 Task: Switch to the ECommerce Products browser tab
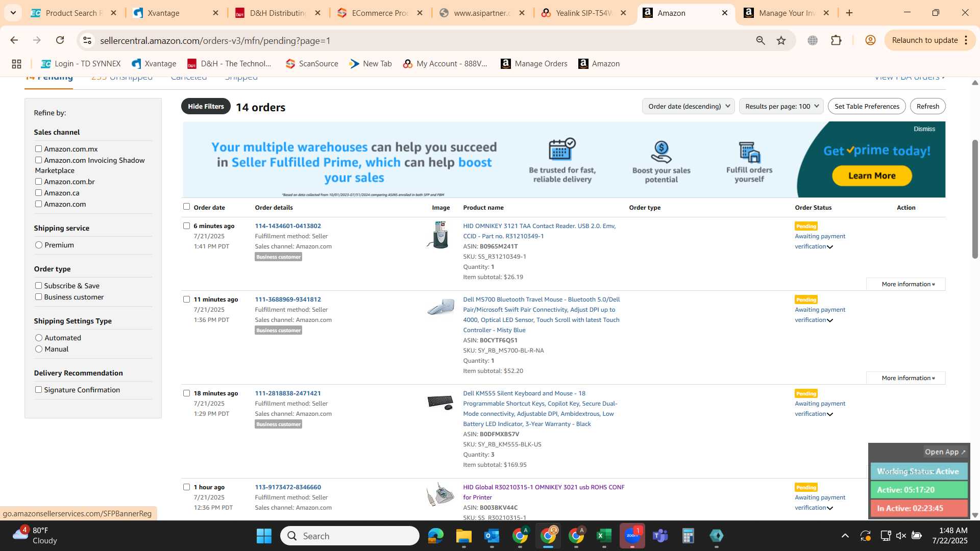click(380, 13)
